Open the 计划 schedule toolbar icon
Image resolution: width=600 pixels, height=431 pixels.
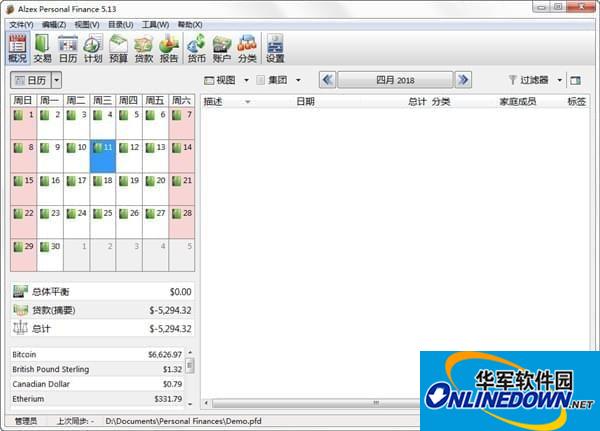pos(93,48)
